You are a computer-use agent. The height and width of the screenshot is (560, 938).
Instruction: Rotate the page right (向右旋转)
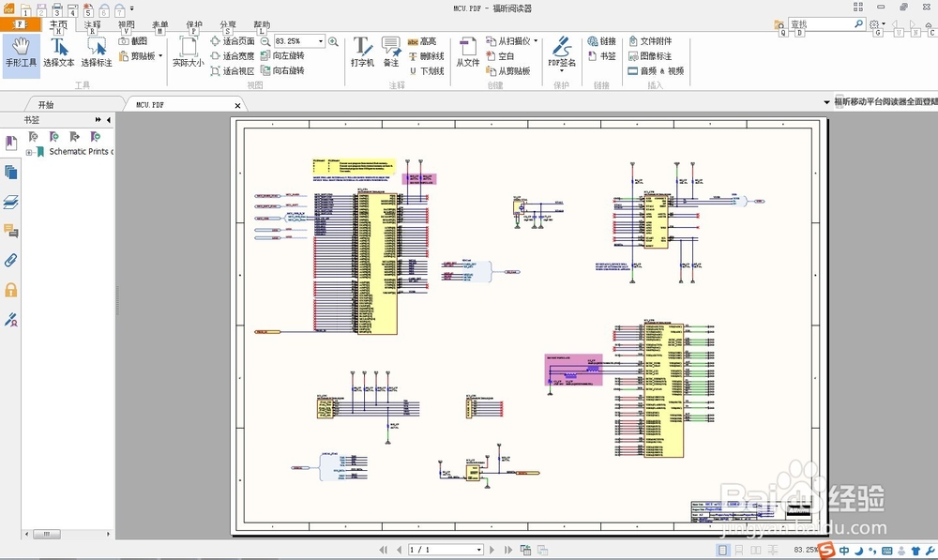click(x=282, y=70)
